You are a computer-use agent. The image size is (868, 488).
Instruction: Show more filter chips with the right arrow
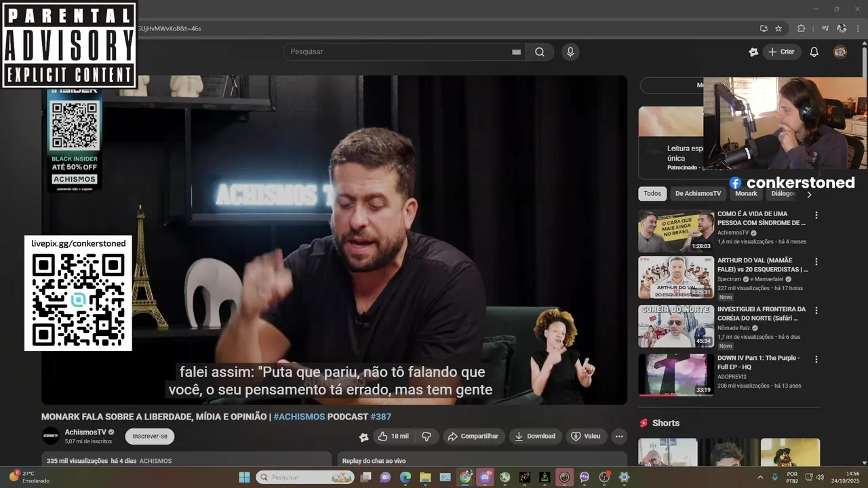point(809,195)
